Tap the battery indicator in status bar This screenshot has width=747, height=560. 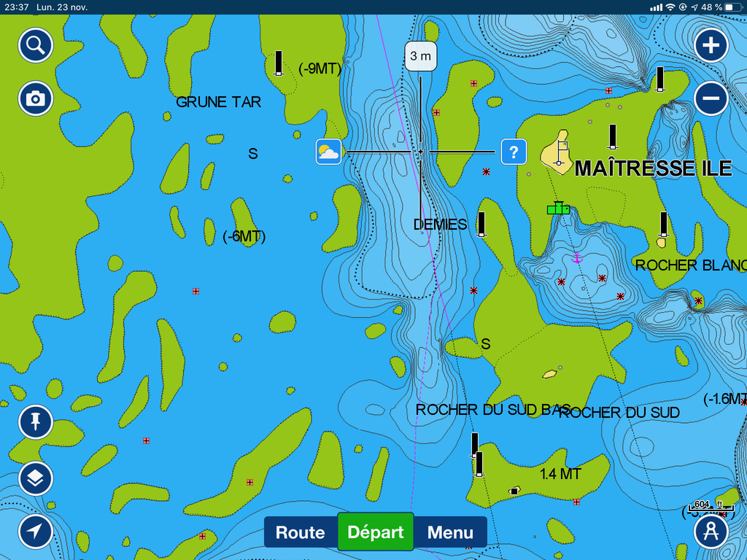[732, 7]
